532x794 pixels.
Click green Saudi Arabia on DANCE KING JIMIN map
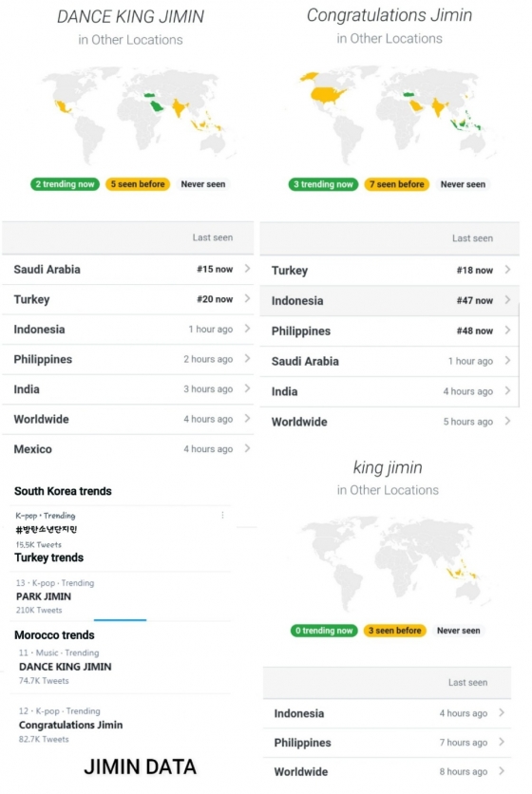pos(158,105)
